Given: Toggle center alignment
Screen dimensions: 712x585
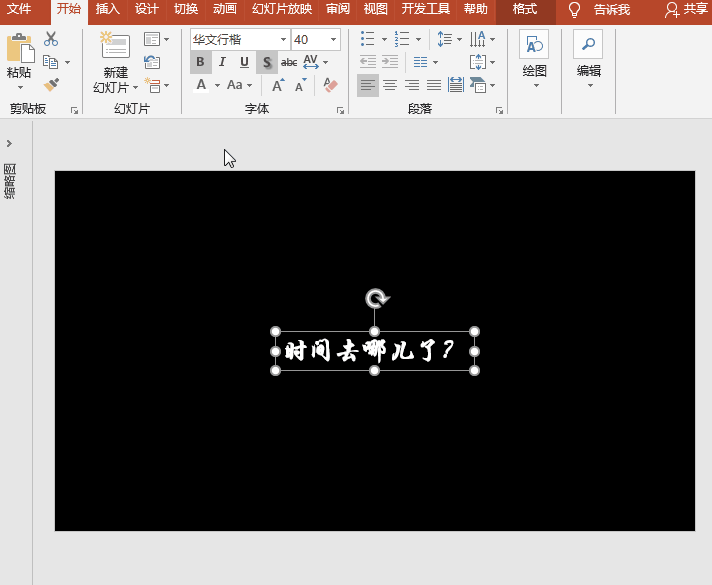Looking at the screenshot, I should coord(390,85).
